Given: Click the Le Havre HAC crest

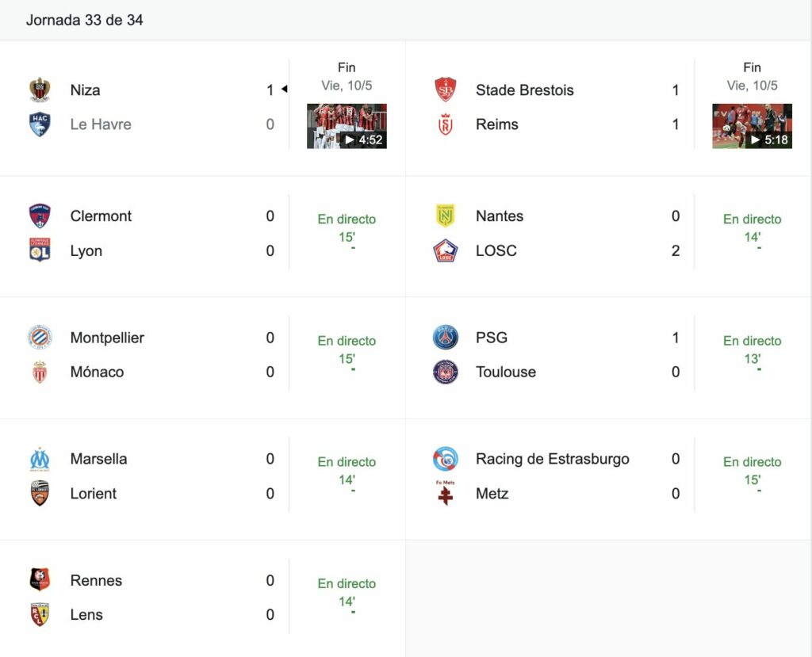Looking at the screenshot, I should [40, 124].
